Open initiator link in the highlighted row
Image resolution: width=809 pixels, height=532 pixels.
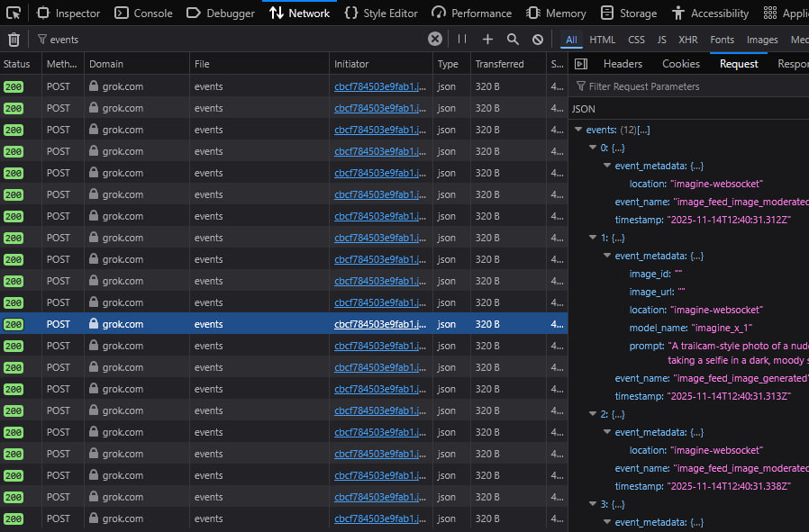379,324
